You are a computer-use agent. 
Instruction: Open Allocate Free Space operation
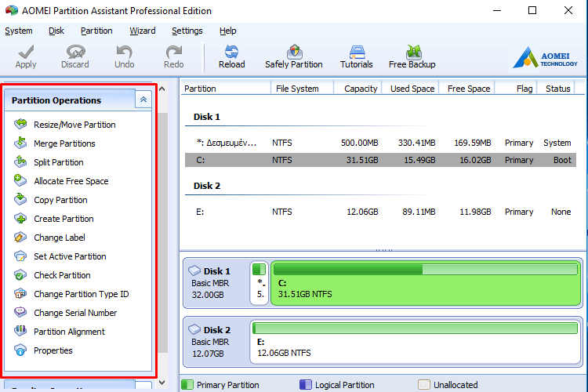click(x=71, y=181)
